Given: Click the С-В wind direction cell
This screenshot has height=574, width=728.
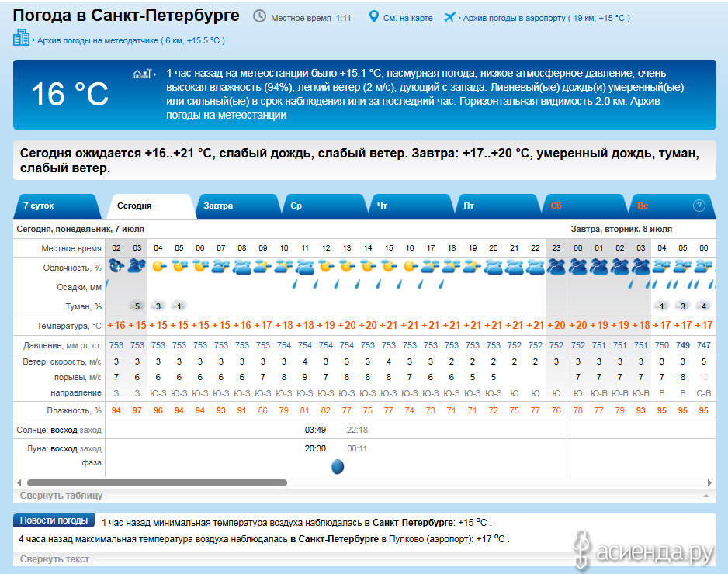Looking at the screenshot, I should tap(704, 393).
